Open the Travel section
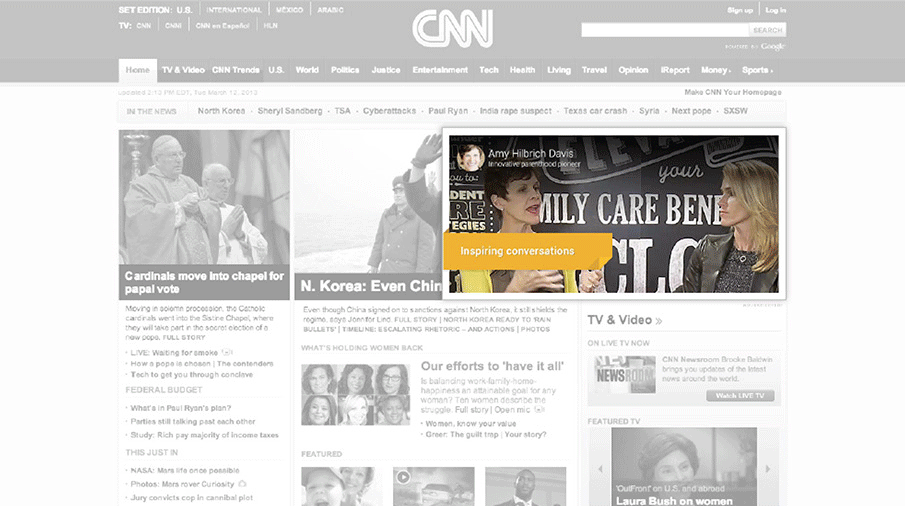 point(594,70)
